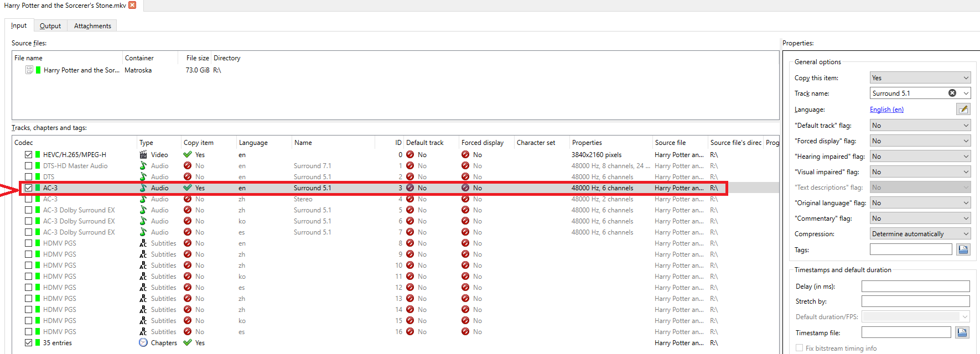Enable the DTS audio track checkbox
This screenshot has width=980, height=354.
point(28,177)
